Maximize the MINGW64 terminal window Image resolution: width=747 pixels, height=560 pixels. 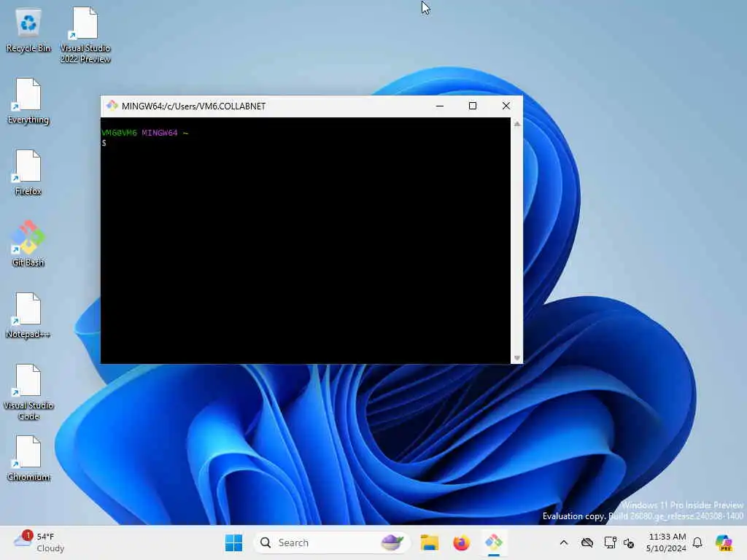pyautogui.click(x=473, y=106)
